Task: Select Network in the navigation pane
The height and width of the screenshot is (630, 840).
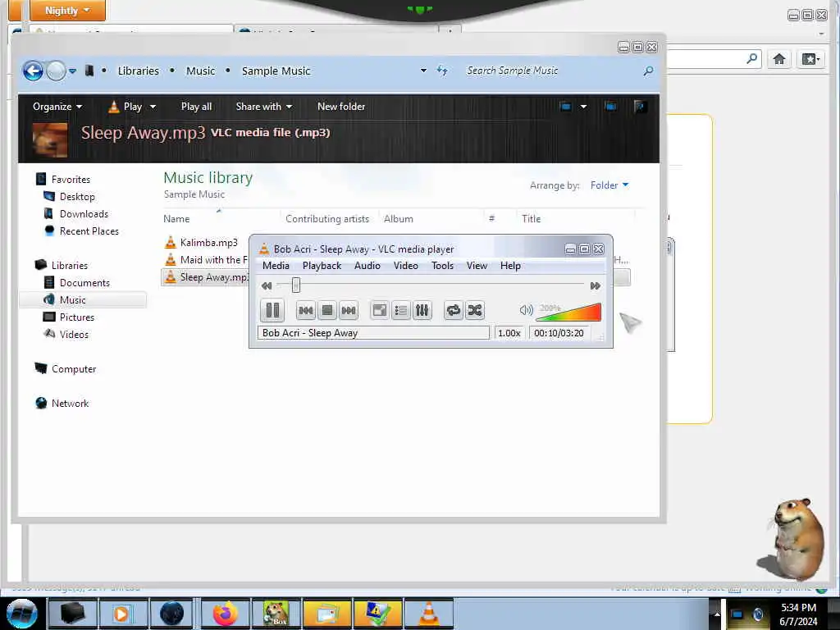Action: [x=70, y=404]
